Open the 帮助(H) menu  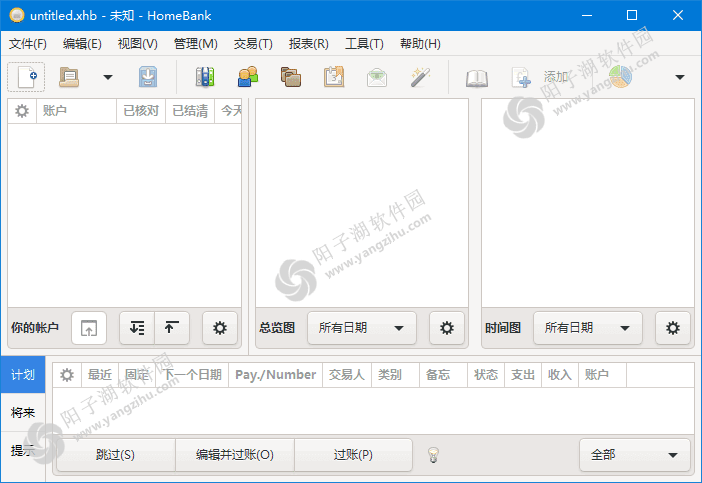tap(420, 44)
